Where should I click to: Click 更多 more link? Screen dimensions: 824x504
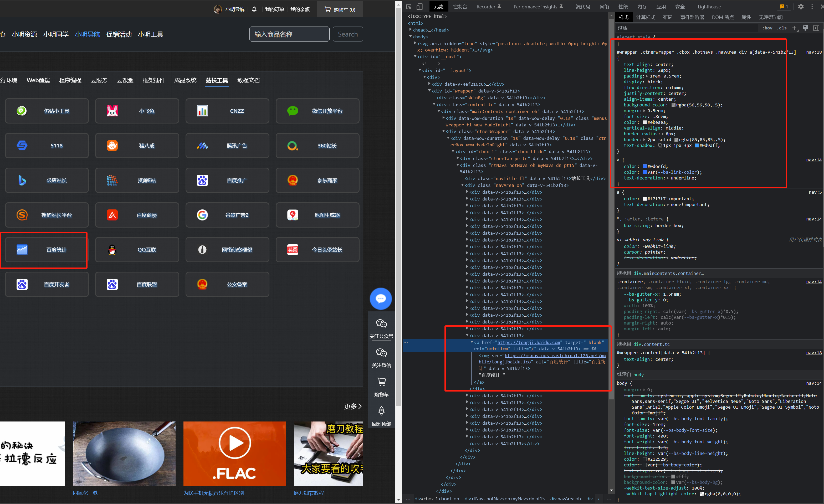pos(353,406)
